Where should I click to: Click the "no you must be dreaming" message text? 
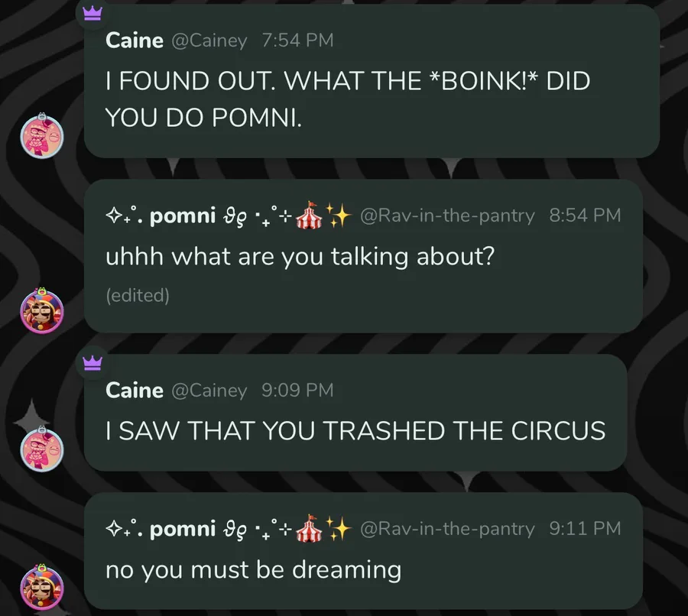[253, 569]
